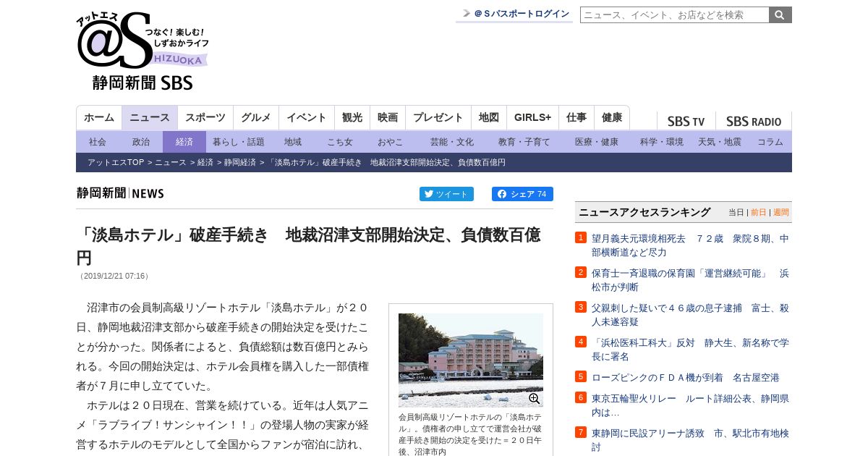The height and width of the screenshot is (456, 868).
Task: Open the イベント tab
Action: [307, 118]
